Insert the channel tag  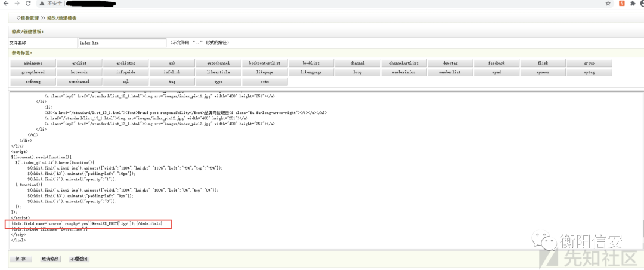tap(358, 63)
